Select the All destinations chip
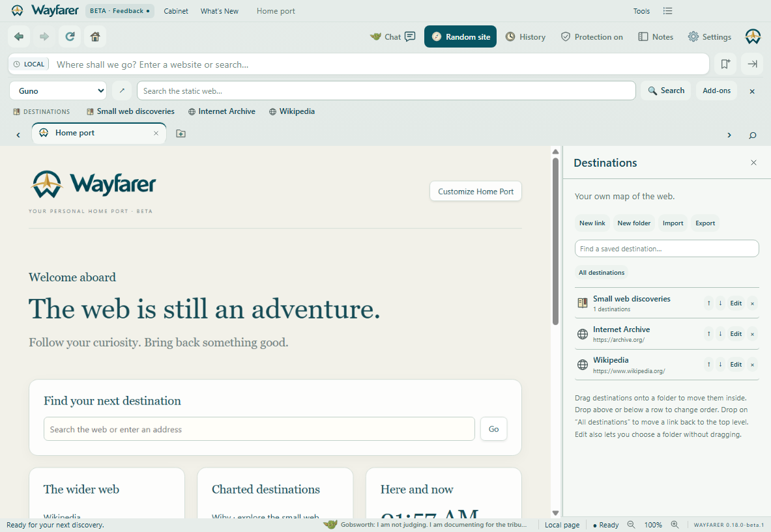 [602, 273]
